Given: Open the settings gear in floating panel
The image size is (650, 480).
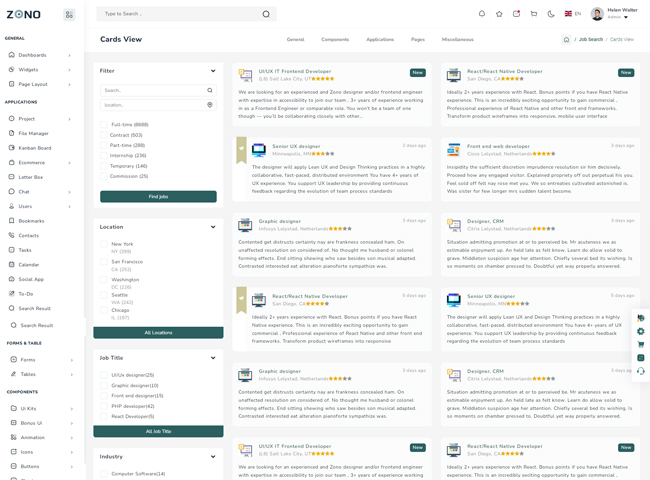Looking at the screenshot, I should 641,331.
